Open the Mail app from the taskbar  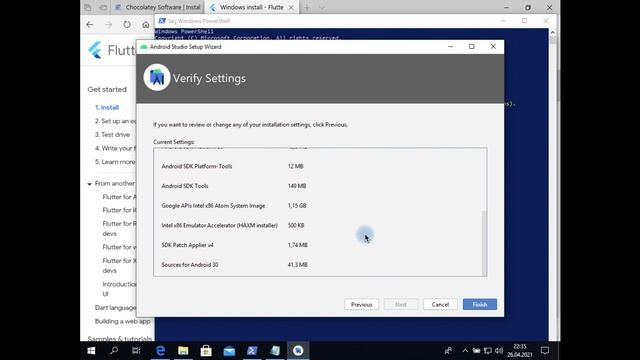click(x=229, y=351)
